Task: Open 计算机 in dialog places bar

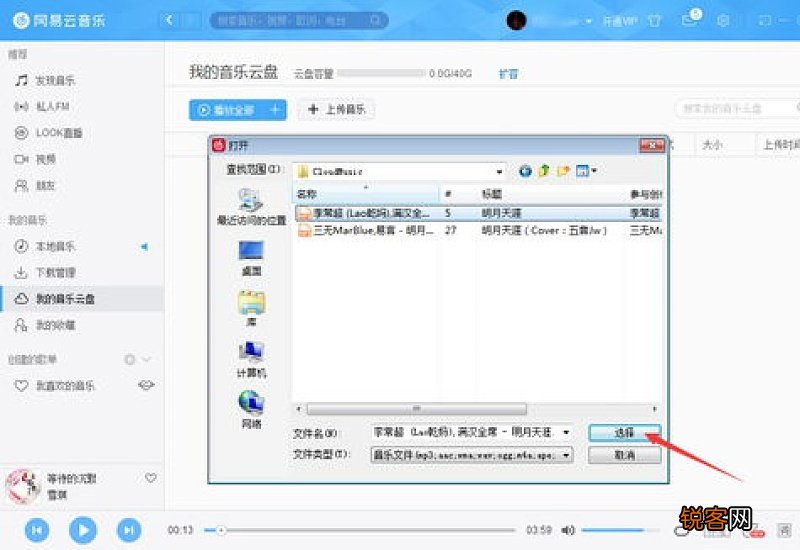Action: (x=251, y=360)
